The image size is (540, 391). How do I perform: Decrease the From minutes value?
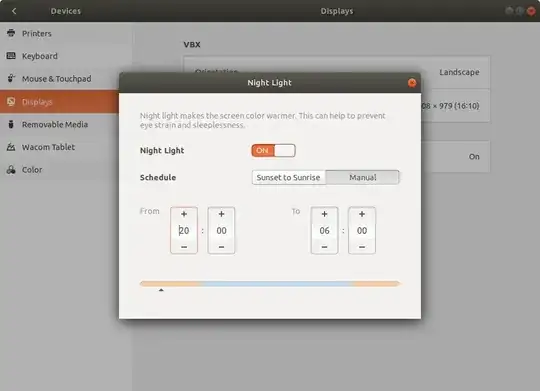click(221, 247)
